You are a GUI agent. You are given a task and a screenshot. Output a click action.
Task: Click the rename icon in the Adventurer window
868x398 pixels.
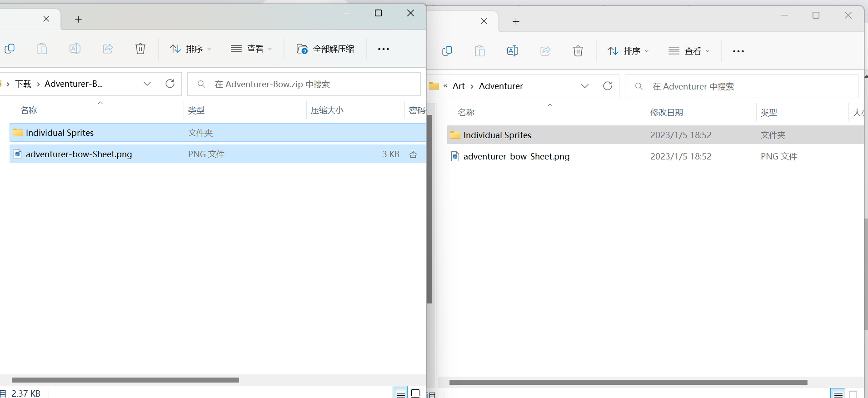(x=513, y=51)
